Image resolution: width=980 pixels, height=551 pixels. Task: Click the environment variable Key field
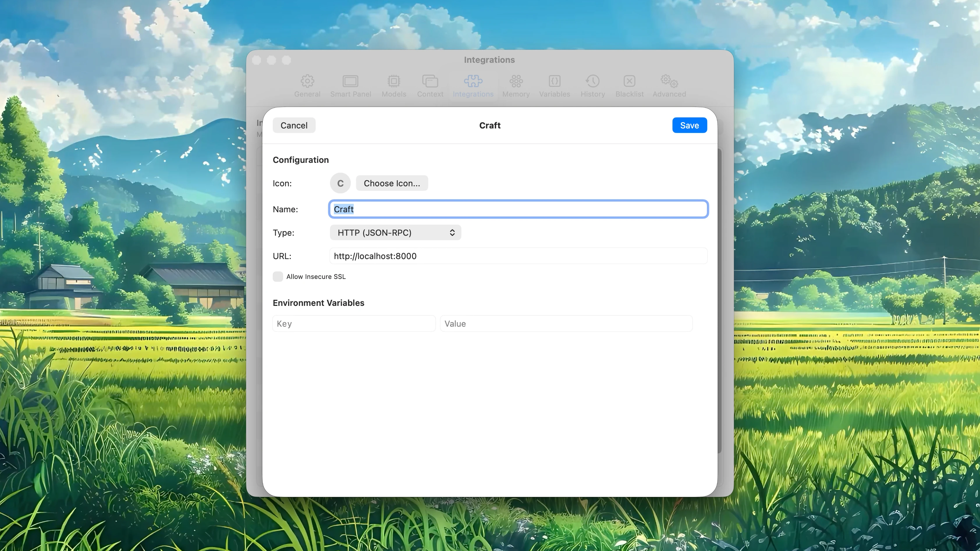tap(354, 323)
